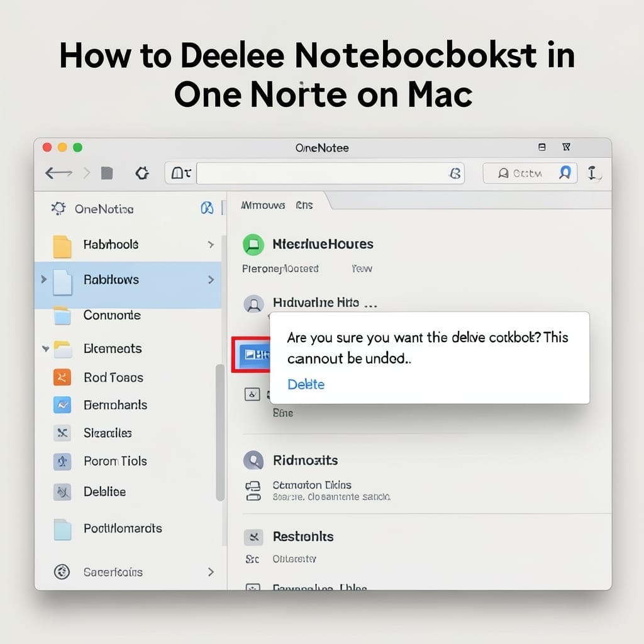Screen dimensions: 644x644
Task: Click the forward chevron in toolbar
Action: 86,173
